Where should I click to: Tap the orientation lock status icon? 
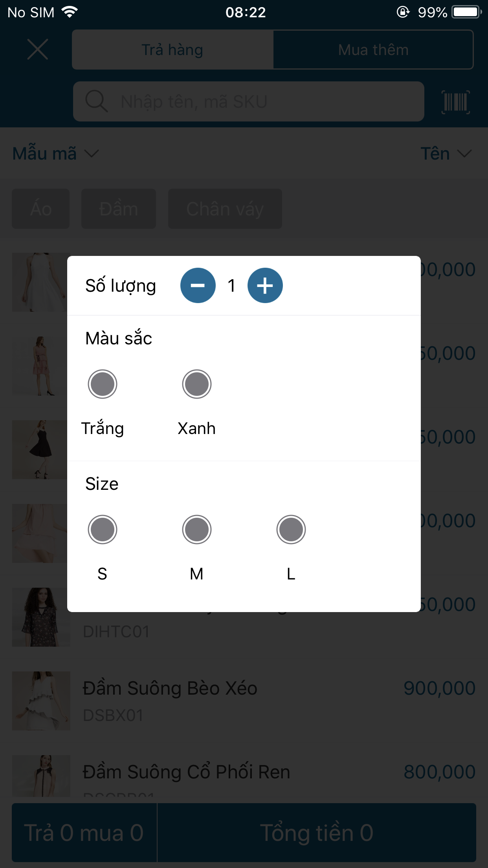click(403, 12)
